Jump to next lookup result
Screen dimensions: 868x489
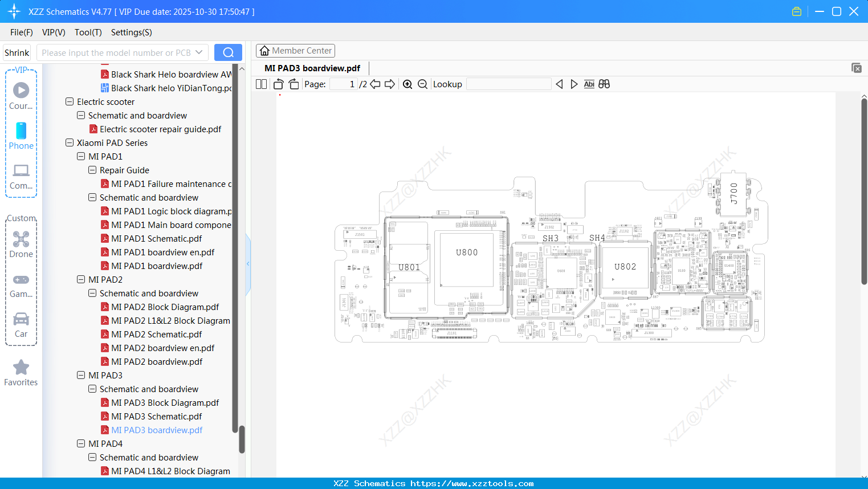point(574,84)
